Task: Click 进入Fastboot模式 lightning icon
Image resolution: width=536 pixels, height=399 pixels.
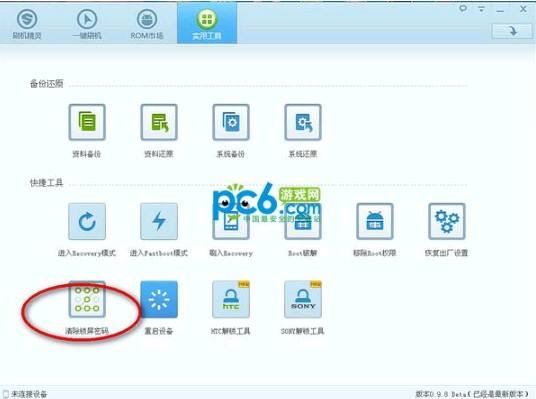Action: pyautogui.click(x=159, y=221)
